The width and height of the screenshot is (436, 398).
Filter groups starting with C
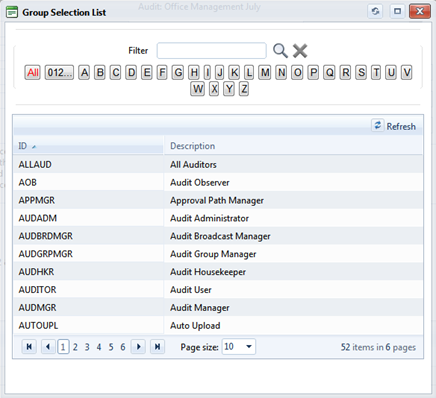click(116, 72)
